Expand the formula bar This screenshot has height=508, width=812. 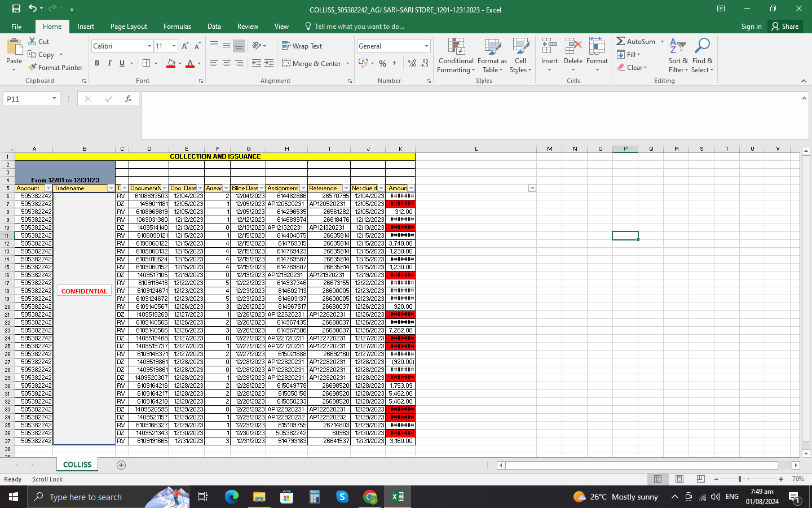[804, 98]
